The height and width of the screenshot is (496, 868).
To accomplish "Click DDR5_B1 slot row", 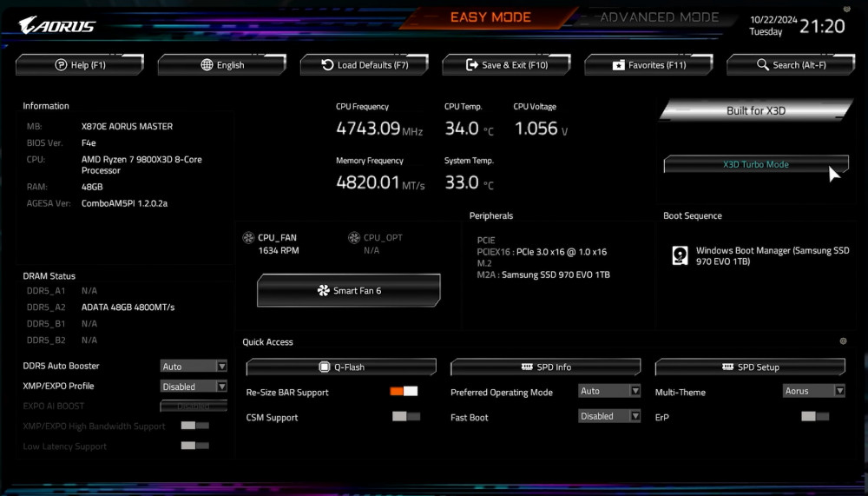I will coord(62,324).
